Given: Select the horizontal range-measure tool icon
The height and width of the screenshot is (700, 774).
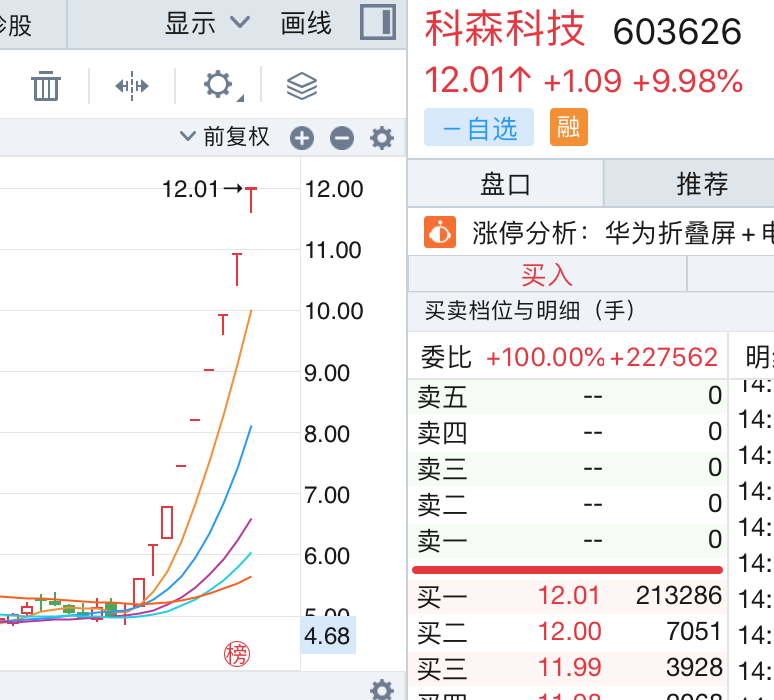Looking at the screenshot, I should (131, 86).
